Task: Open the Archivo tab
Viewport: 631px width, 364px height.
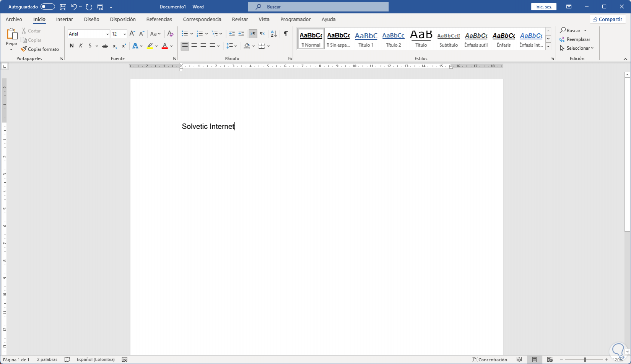Action: [14, 19]
